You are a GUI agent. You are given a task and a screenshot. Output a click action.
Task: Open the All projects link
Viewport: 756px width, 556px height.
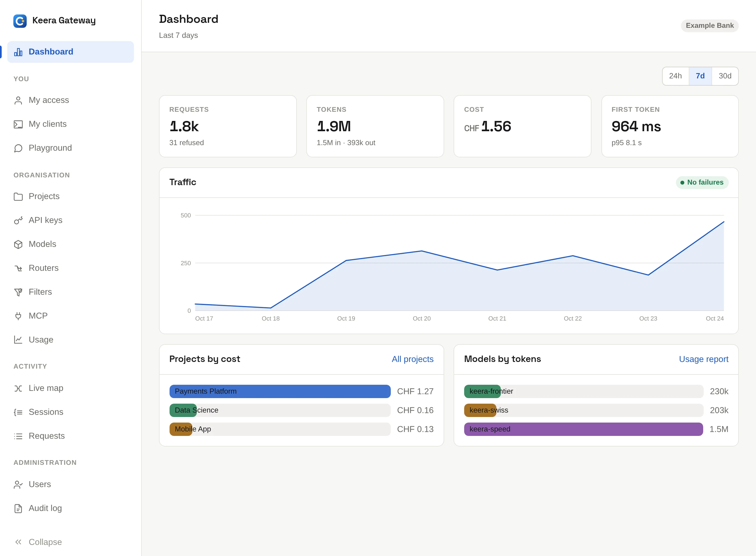point(412,359)
